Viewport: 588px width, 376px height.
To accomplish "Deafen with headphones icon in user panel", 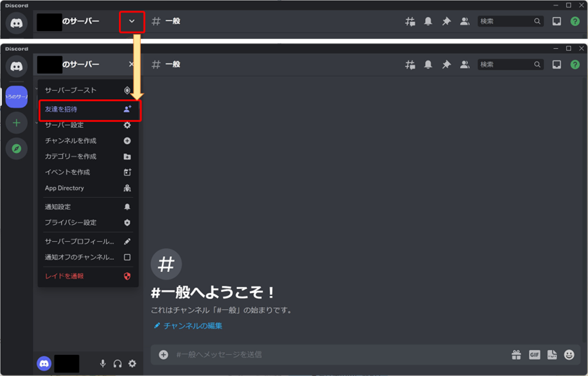I will pyautogui.click(x=117, y=363).
